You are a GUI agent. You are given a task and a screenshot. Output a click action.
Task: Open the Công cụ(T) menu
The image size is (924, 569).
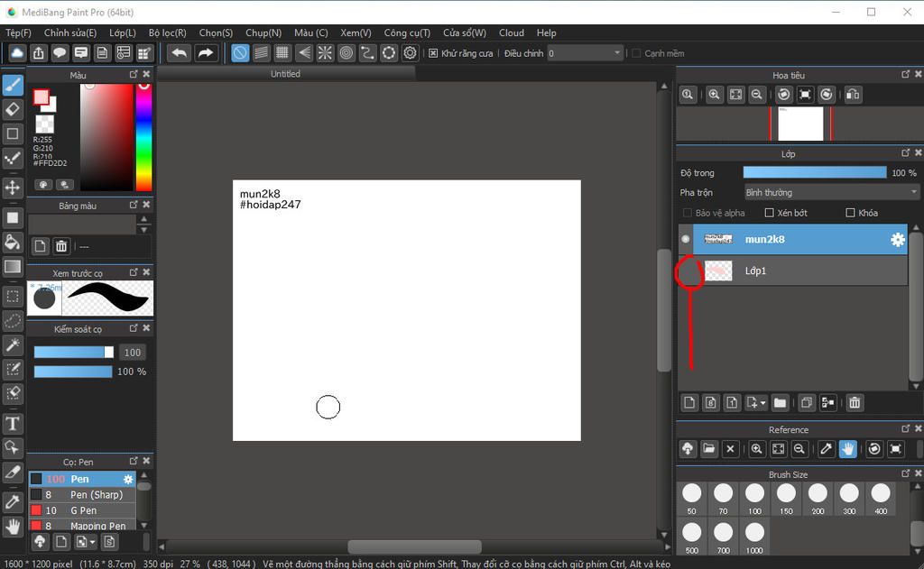tap(407, 33)
